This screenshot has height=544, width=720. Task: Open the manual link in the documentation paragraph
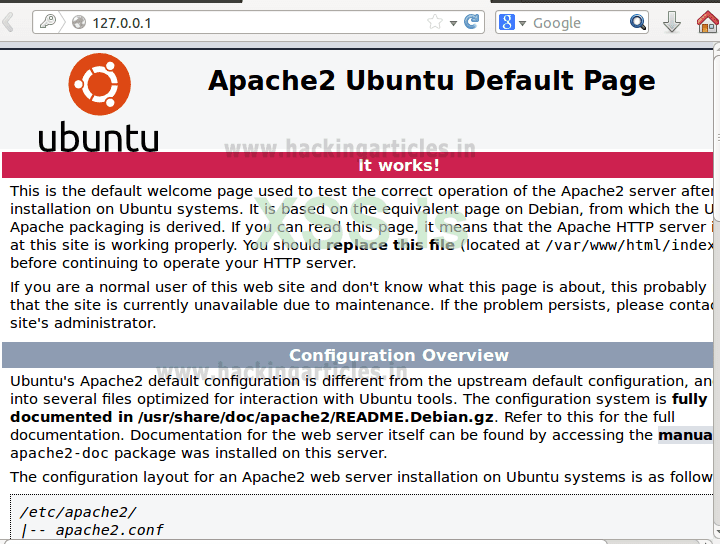pos(685,435)
